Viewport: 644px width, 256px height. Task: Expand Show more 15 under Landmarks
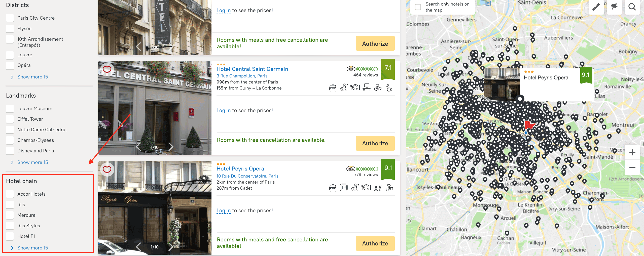[x=32, y=162]
